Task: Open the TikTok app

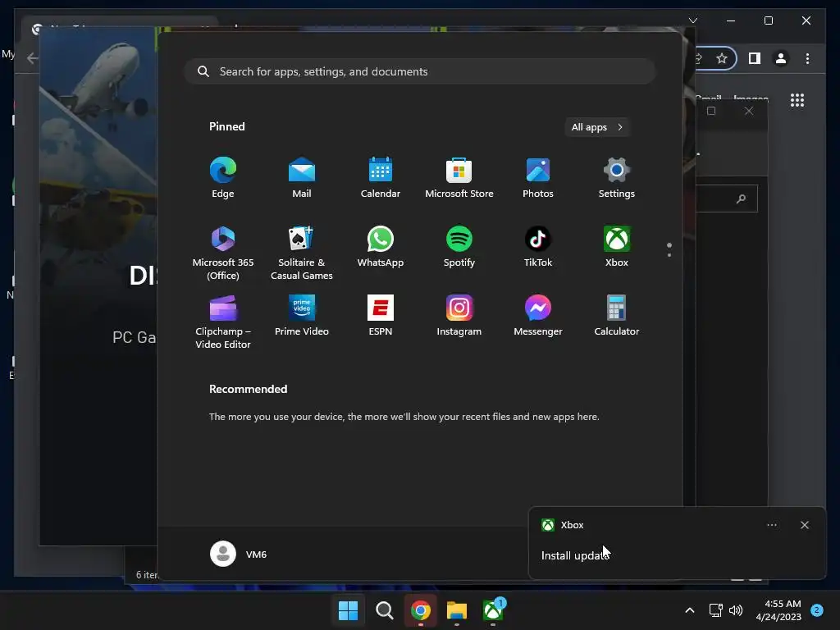Action: 538,246
